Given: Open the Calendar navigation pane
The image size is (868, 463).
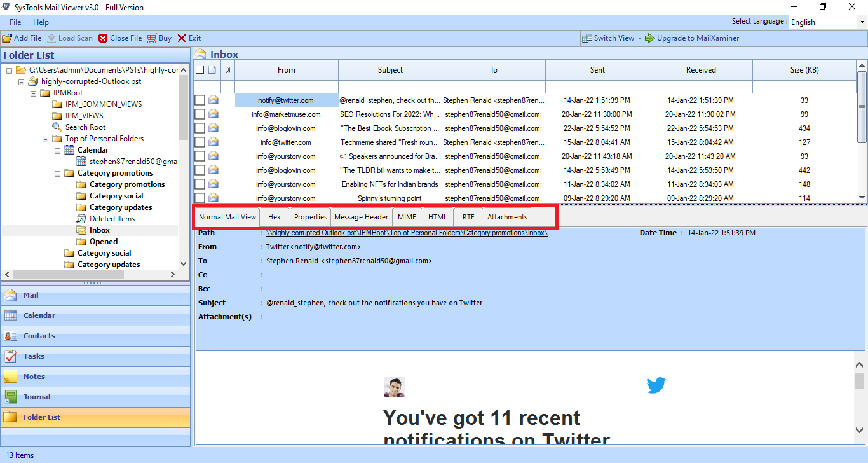Looking at the screenshot, I should [x=95, y=315].
